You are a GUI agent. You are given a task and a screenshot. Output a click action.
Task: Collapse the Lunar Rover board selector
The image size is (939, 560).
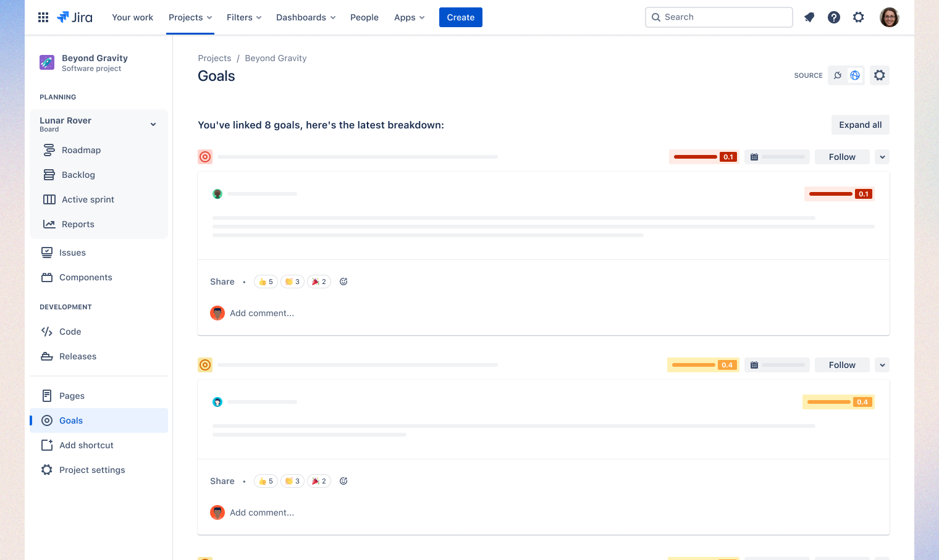pyautogui.click(x=153, y=124)
